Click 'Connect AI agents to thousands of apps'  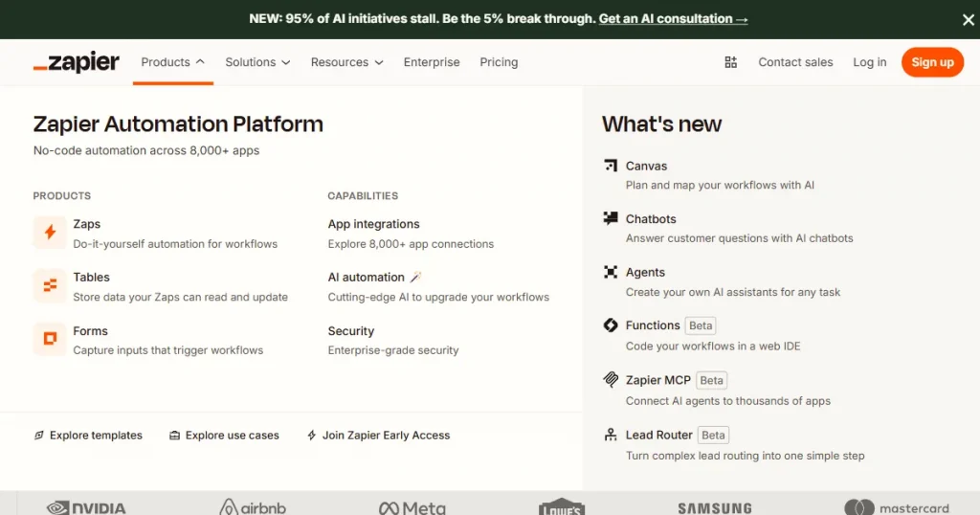tap(728, 401)
